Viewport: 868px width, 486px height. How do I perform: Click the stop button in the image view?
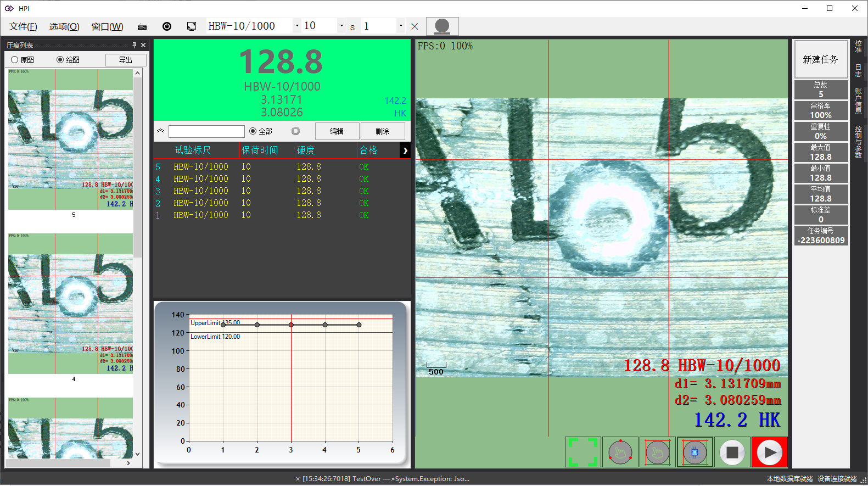(x=732, y=452)
